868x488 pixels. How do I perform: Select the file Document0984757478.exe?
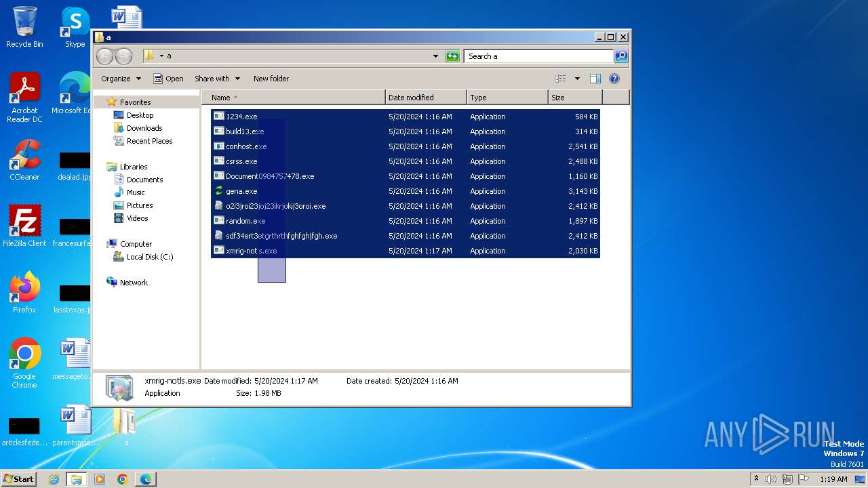[406, 176]
